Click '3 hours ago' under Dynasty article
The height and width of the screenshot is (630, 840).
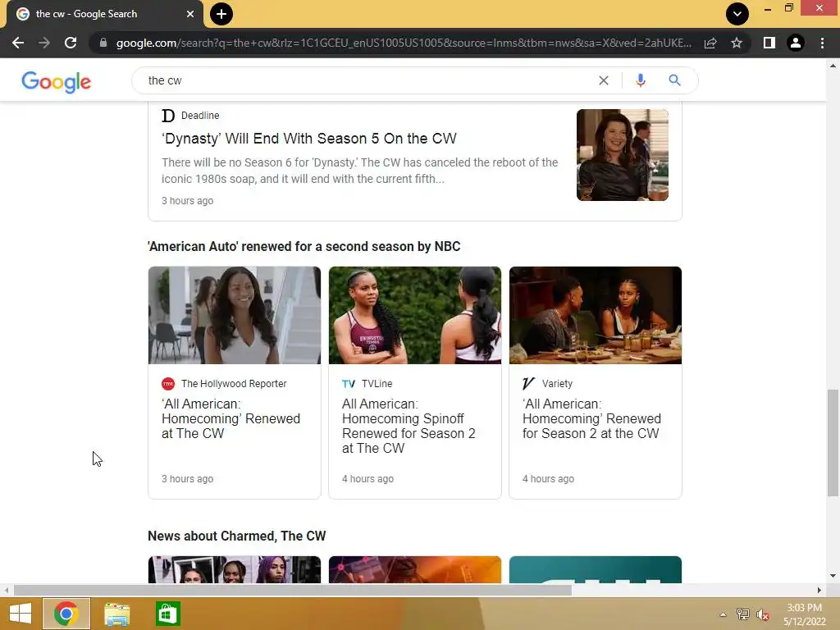pyautogui.click(x=188, y=201)
